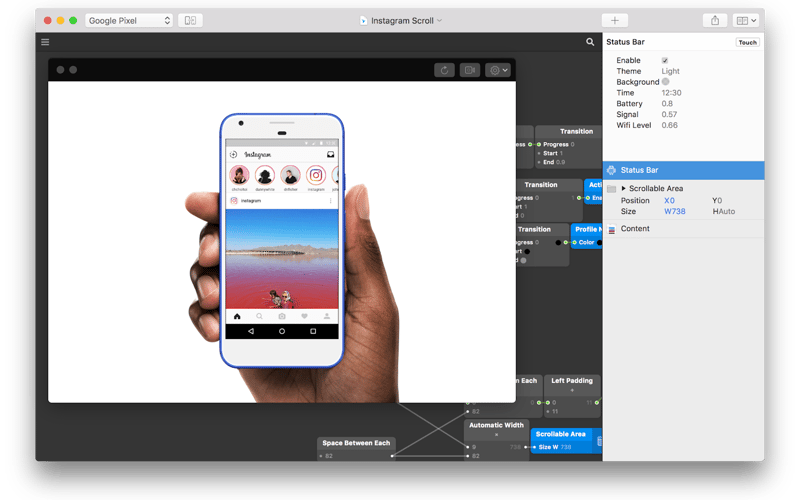Click the Scrollable Area folder icon
The image size is (800, 500).
coord(612,189)
